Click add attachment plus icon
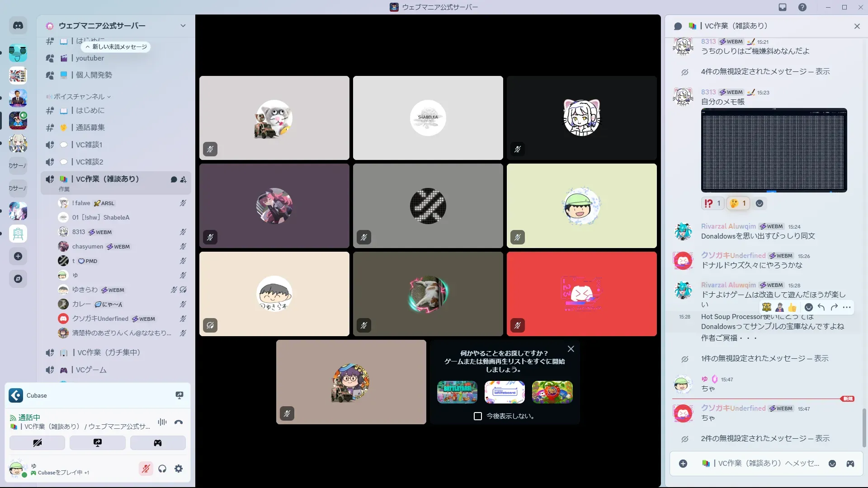Screen dimensions: 868x488 coord(683,464)
